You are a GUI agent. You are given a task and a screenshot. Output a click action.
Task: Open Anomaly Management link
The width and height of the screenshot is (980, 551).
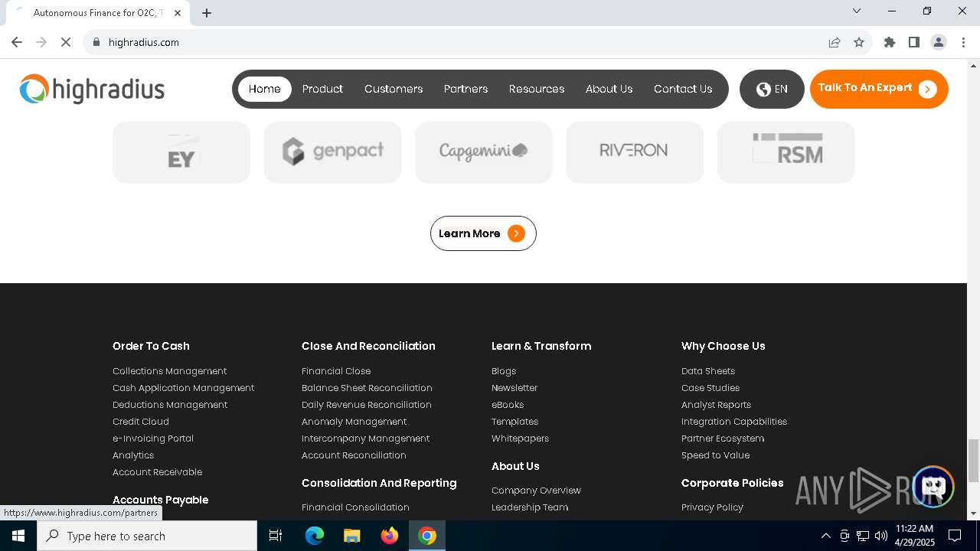click(x=354, y=422)
